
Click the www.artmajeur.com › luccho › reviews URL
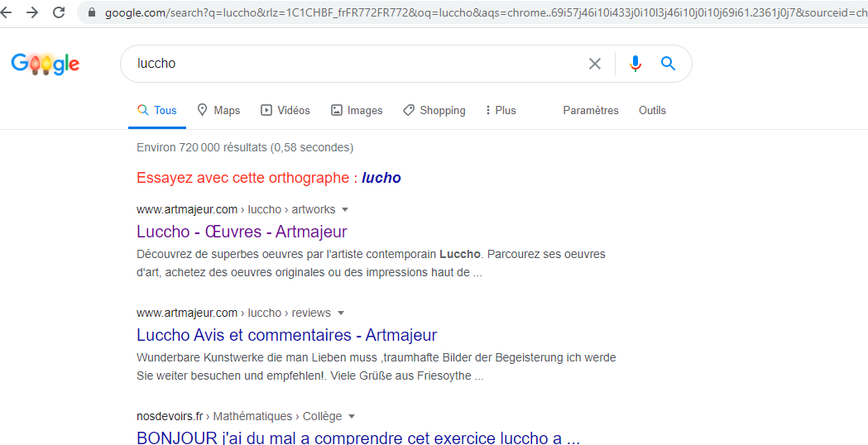[233, 313]
